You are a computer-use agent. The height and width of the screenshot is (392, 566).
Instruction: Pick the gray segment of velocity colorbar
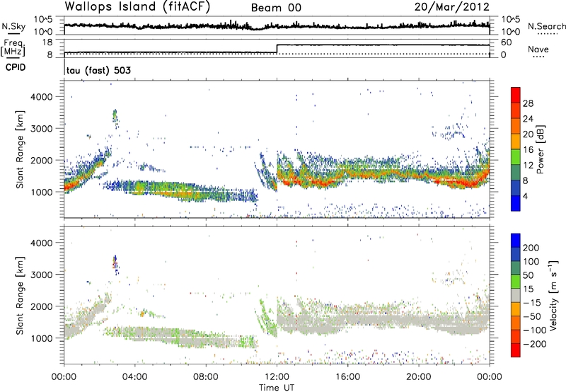[516, 295]
